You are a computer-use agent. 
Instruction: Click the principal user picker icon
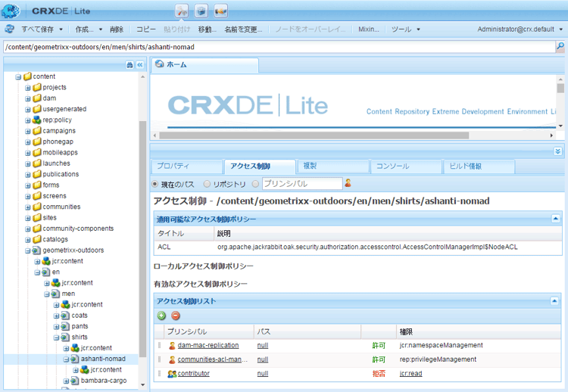tap(348, 183)
